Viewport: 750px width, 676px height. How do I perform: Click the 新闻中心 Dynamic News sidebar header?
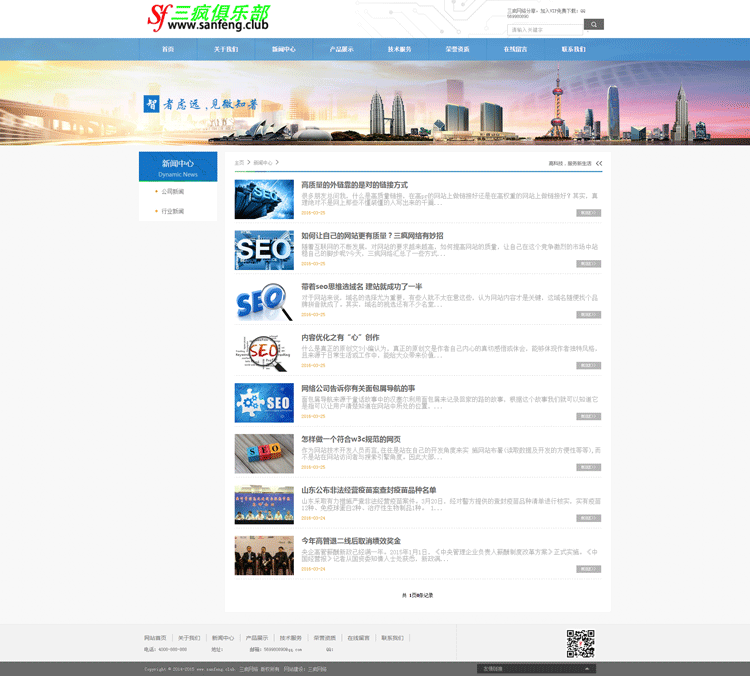coord(178,167)
